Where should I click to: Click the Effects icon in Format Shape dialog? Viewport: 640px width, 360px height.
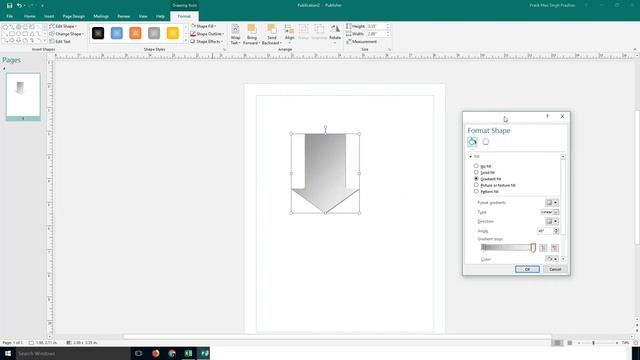tap(486, 142)
